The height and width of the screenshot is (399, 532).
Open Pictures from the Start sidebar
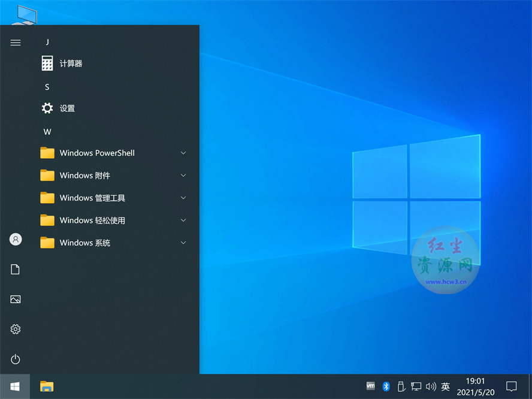[x=16, y=299]
